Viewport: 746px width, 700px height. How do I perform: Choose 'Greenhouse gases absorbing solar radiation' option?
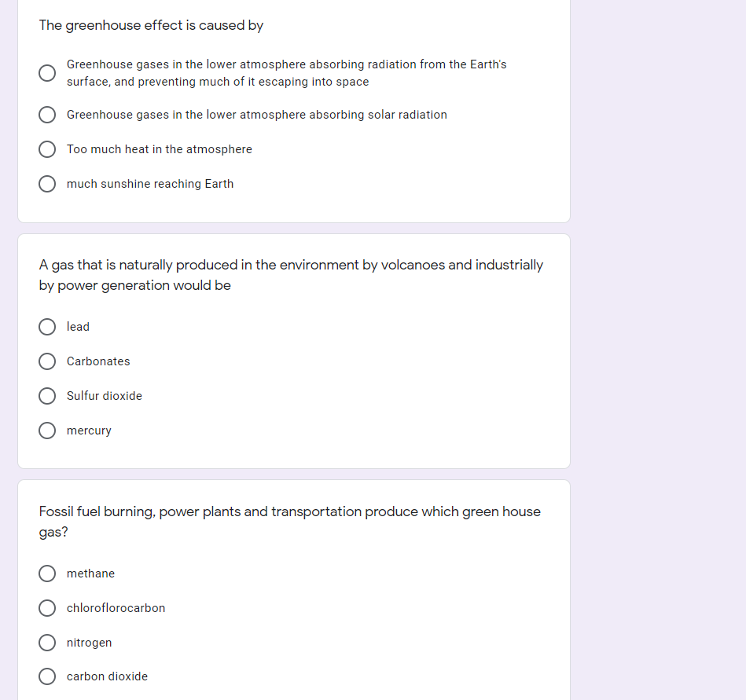[x=47, y=115]
